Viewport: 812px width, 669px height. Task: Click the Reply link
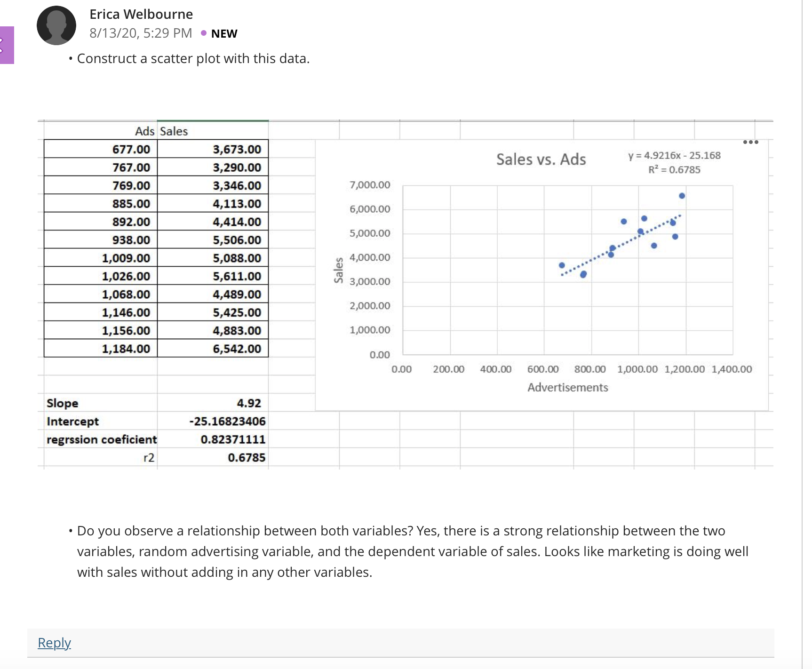tap(54, 643)
